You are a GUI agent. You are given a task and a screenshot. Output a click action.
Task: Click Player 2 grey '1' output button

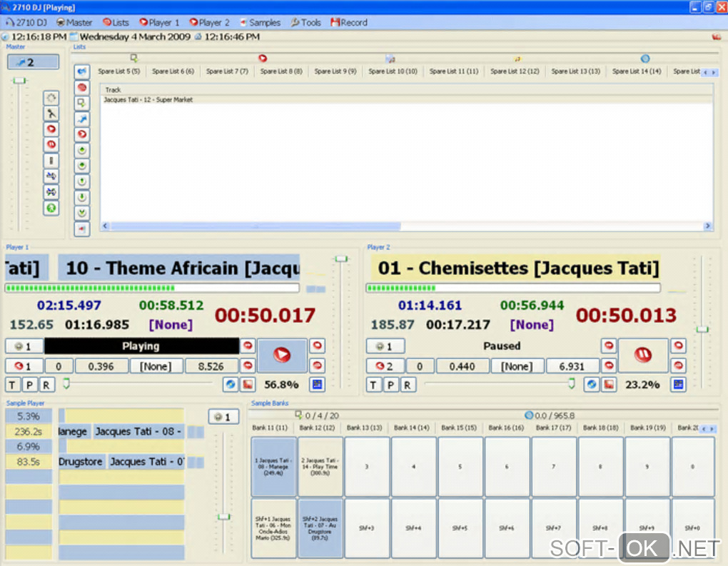click(x=385, y=346)
